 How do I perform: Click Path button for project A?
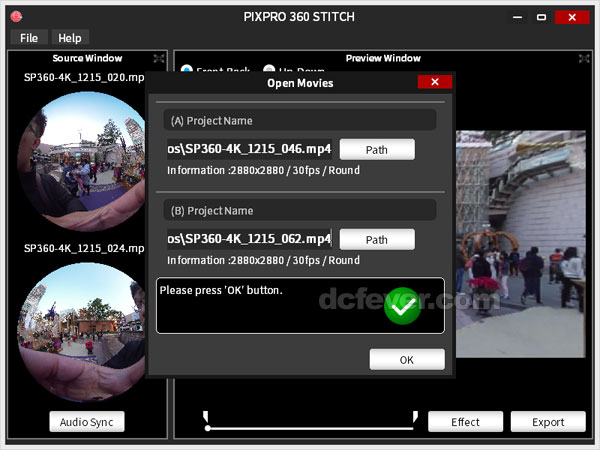click(x=377, y=150)
